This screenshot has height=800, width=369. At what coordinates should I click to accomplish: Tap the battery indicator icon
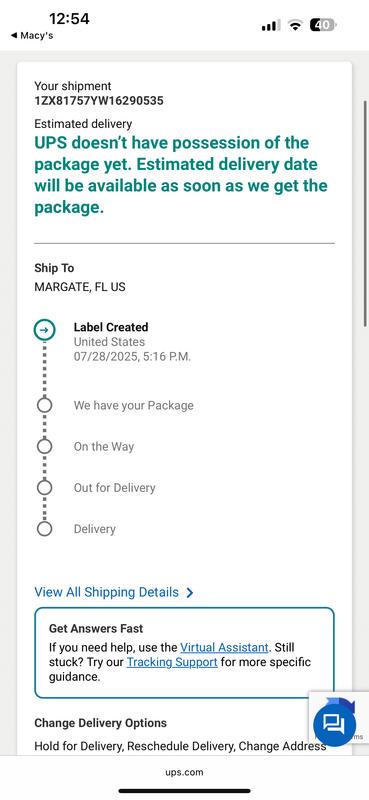tap(323, 25)
